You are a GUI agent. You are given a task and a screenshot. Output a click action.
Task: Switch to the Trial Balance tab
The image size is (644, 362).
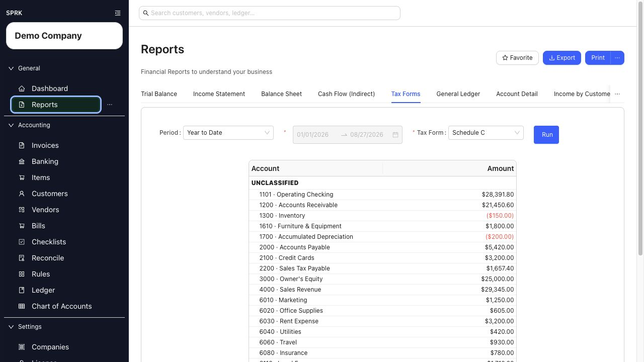(159, 94)
